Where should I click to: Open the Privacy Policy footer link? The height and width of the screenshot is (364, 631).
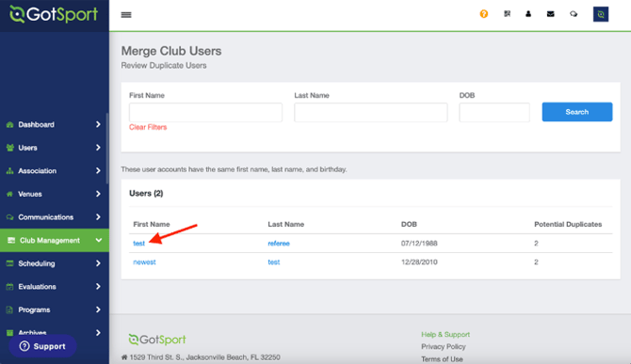pos(443,346)
